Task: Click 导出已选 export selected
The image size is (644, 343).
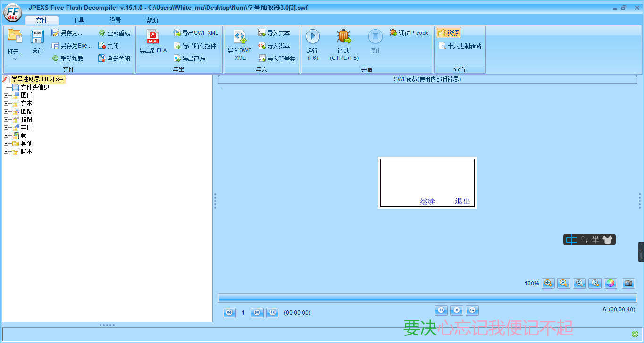Action: (x=189, y=59)
